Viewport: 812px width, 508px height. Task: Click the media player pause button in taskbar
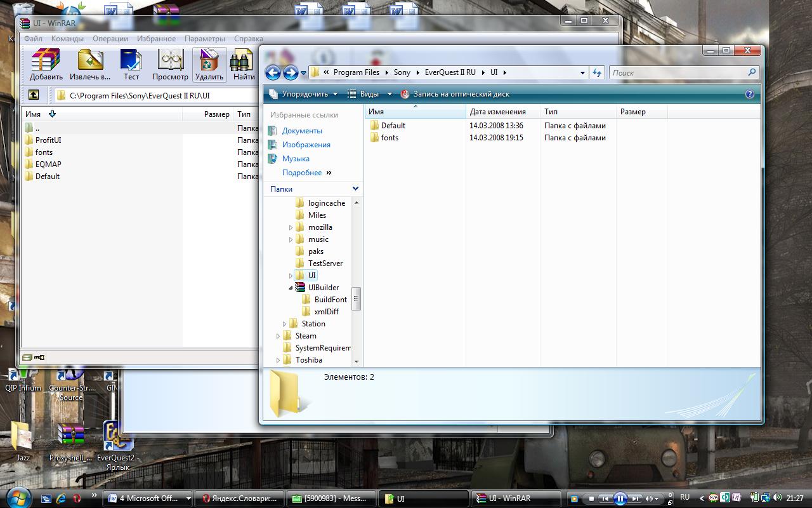coord(620,498)
